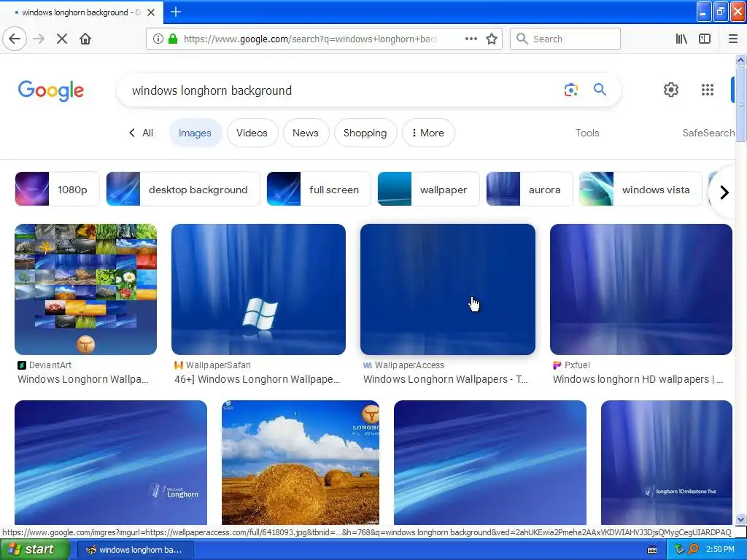Filter by the full screen chip
The image size is (747, 560).
coord(318,190)
